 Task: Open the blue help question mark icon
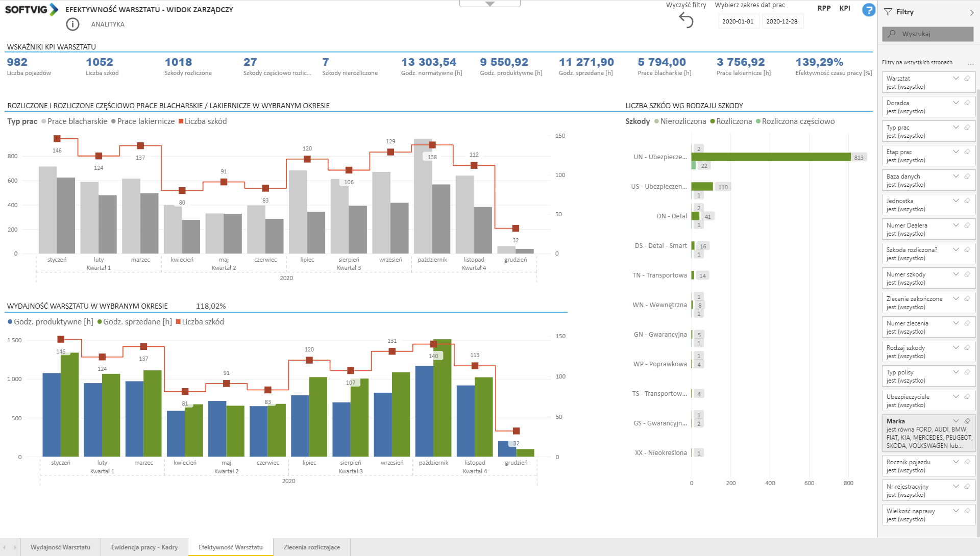pos(868,10)
